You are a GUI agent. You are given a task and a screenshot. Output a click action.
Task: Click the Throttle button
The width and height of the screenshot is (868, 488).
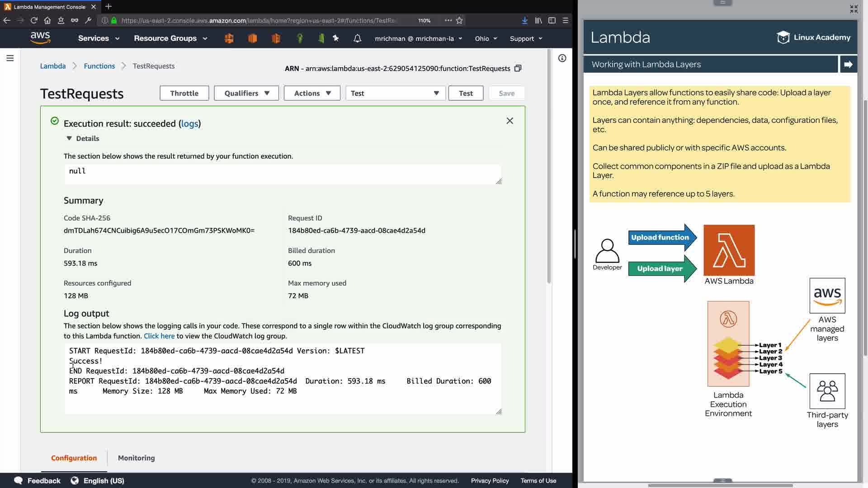pos(184,93)
